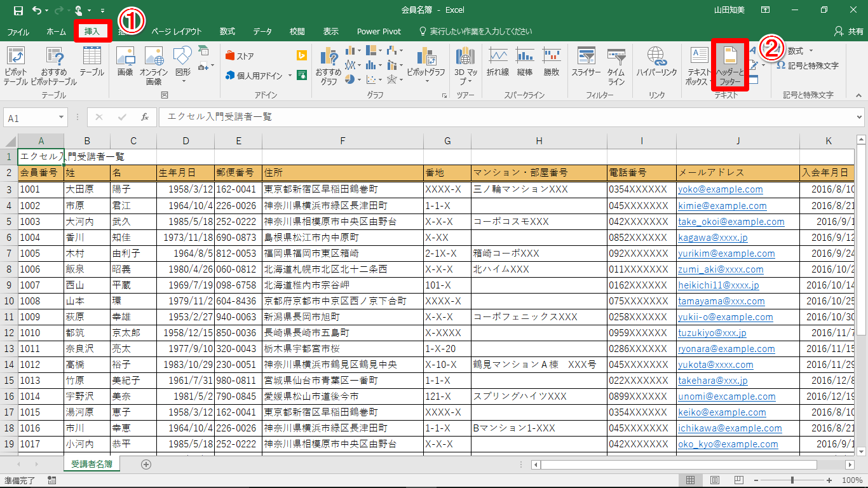Insert a ハイパーリンク
This screenshot has height=488, width=868.
(656, 62)
